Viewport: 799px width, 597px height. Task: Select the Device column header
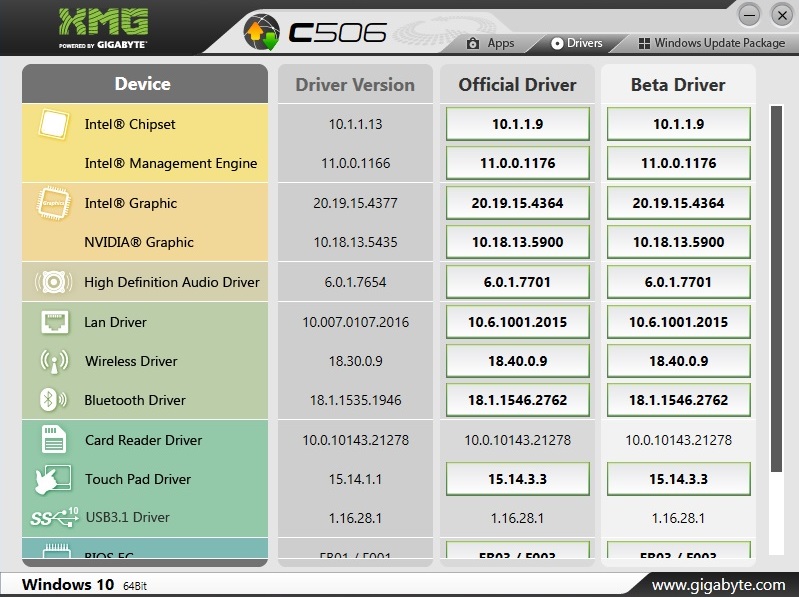tap(145, 84)
